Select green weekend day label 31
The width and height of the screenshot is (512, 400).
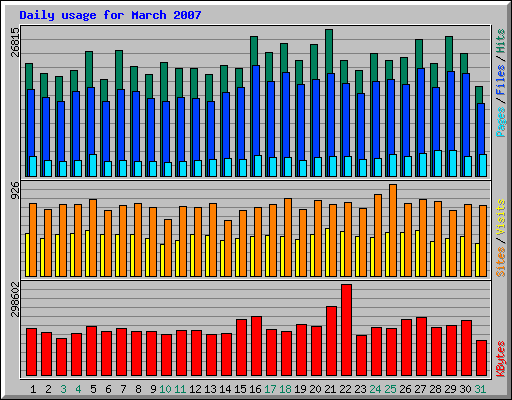point(480,389)
